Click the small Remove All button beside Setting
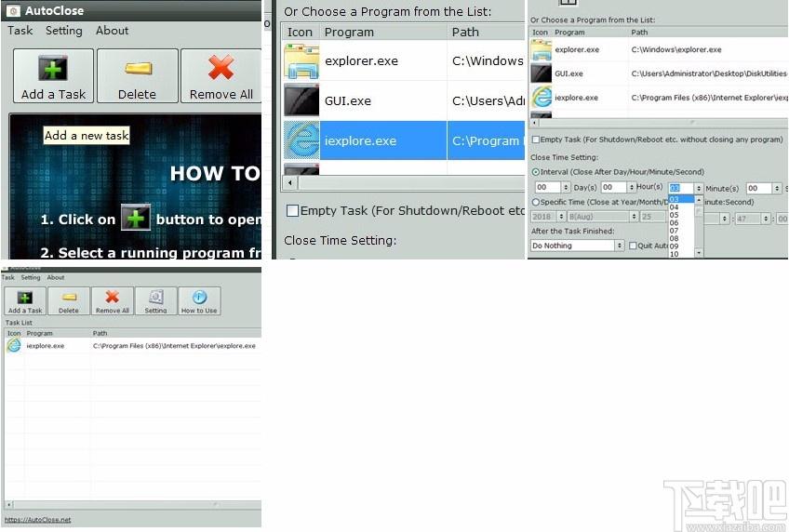Image resolution: width=789 pixels, height=532 pixels. [113, 301]
